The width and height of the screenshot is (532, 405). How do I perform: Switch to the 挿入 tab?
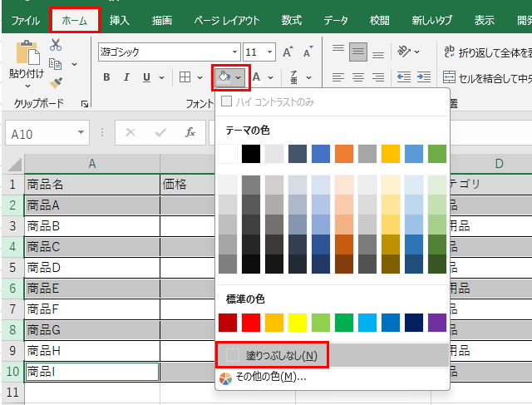click(120, 19)
